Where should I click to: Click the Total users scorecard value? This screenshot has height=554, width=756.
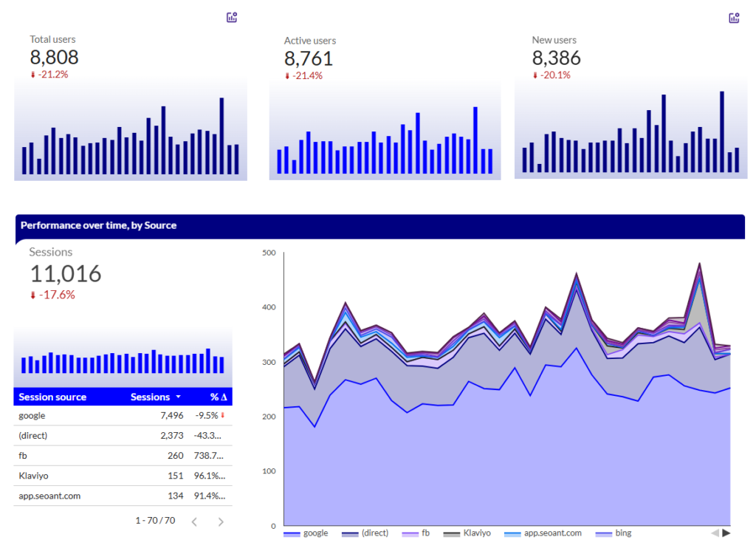click(54, 58)
